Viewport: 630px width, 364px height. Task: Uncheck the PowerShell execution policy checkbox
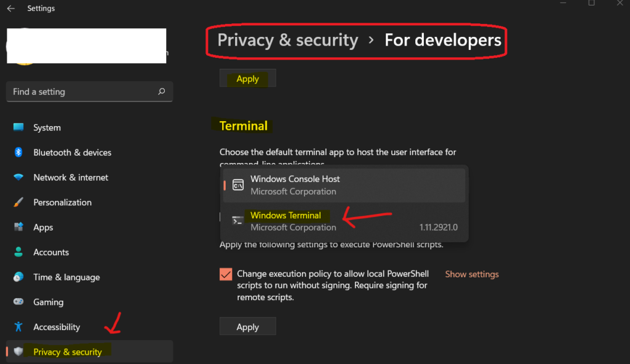(226, 274)
